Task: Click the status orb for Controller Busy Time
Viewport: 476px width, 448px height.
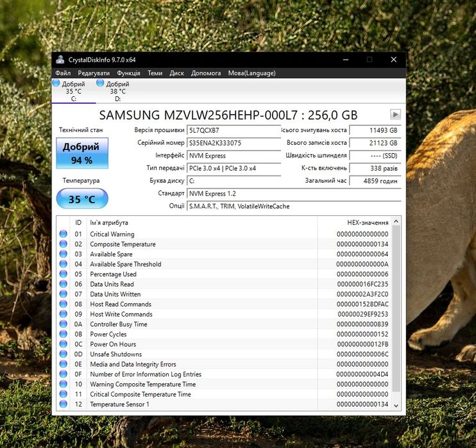Action: coord(63,324)
